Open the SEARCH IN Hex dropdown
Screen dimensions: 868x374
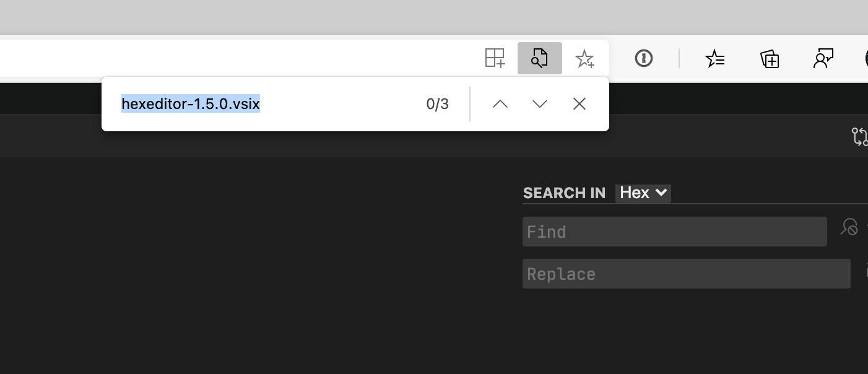point(643,193)
